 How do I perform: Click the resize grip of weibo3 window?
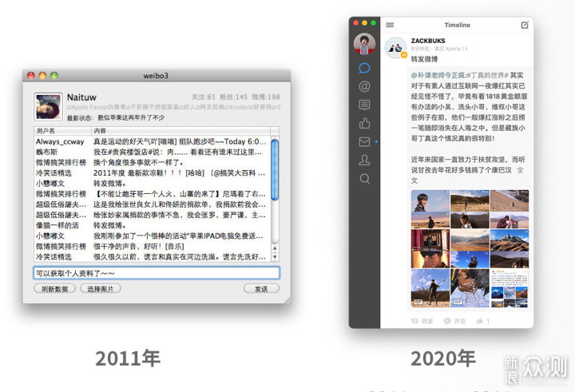coord(287,300)
